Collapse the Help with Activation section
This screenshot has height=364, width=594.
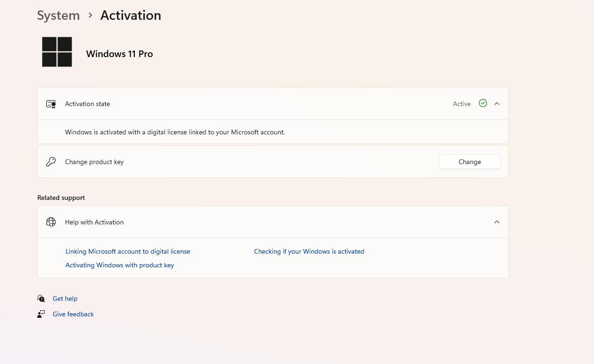pyautogui.click(x=497, y=222)
